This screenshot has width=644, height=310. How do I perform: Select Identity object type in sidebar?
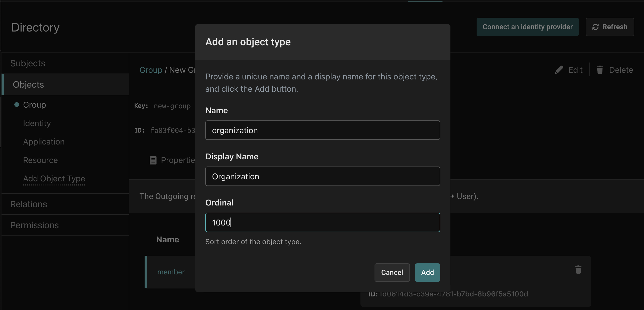(37, 123)
